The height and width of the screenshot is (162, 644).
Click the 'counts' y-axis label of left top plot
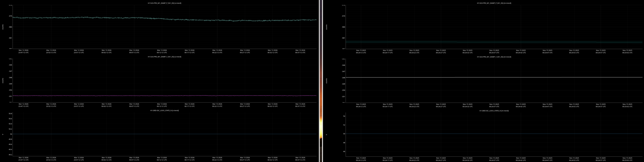pos(3,27)
